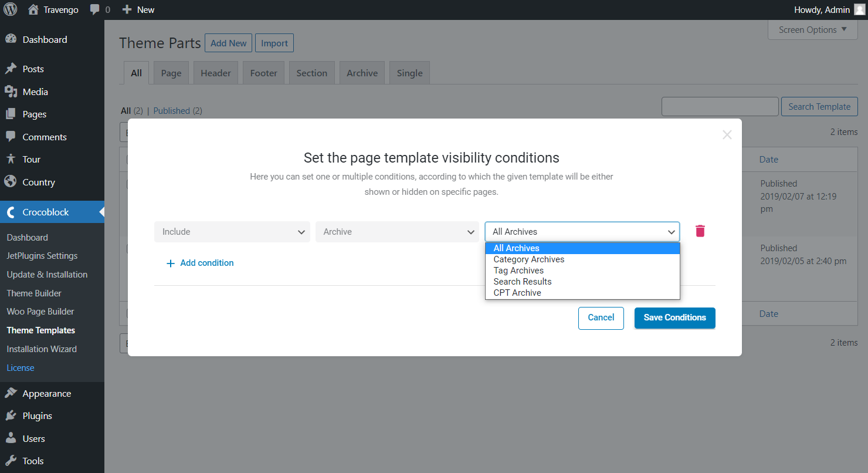
Task: Switch to the Single tab
Action: point(410,73)
